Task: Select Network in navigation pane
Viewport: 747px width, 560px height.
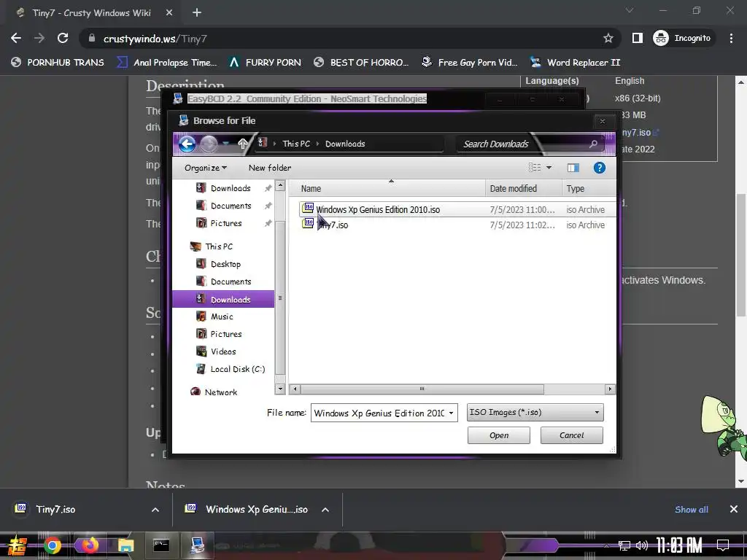Action: tap(220, 392)
